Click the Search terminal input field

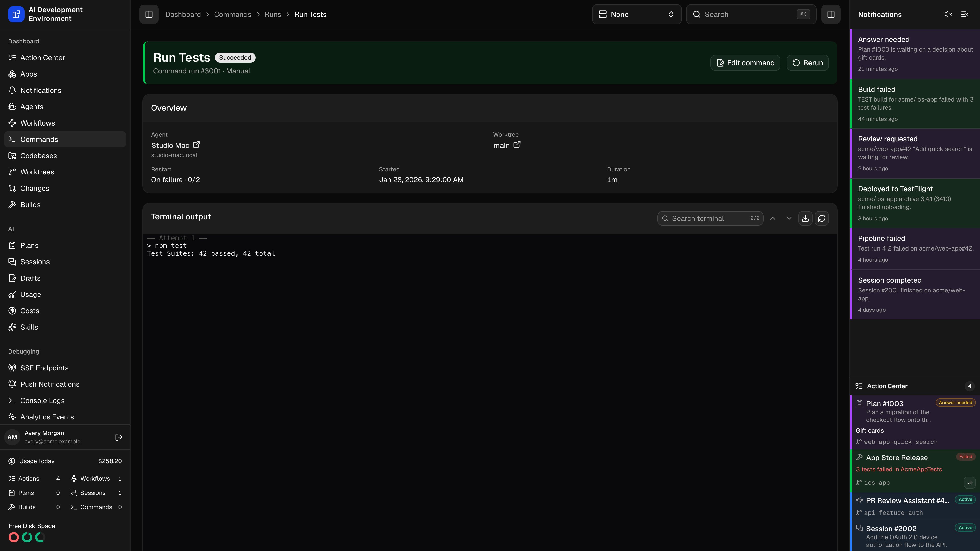tap(710, 218)
